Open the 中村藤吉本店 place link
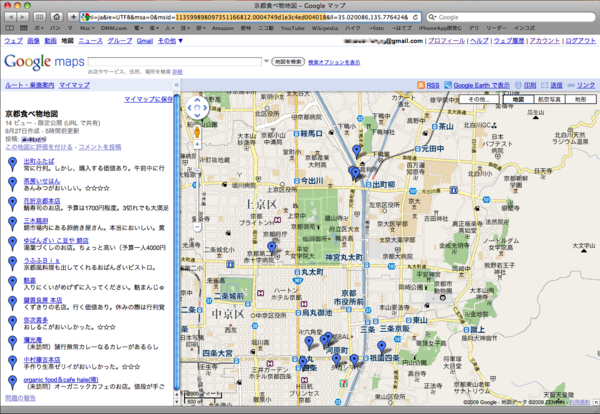Viewport: 600px width, 414px height. coord(42,360)
